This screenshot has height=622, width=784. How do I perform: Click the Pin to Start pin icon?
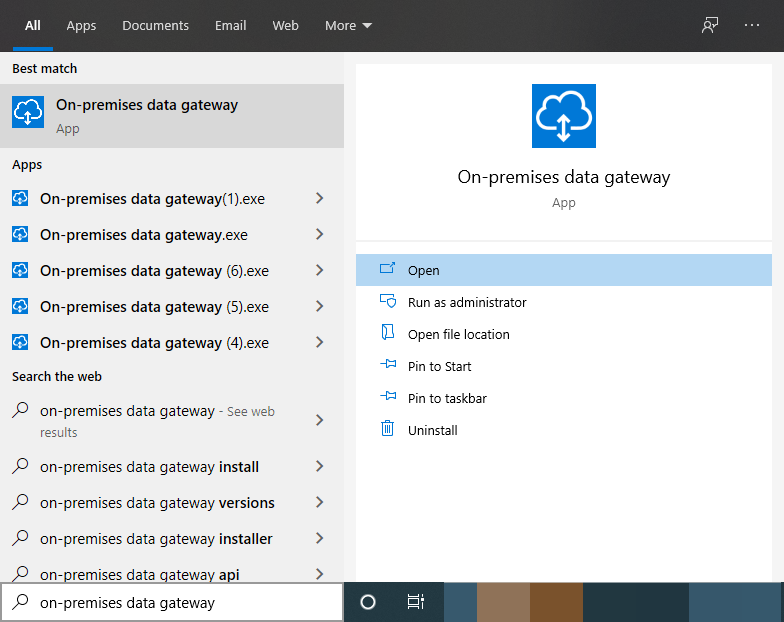pyautogui.click(x=388, y=366)
